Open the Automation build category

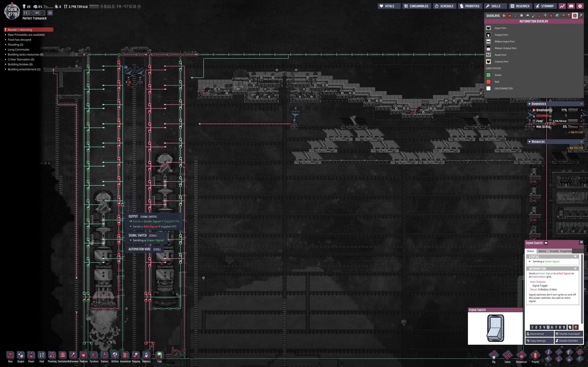[125, 356]
